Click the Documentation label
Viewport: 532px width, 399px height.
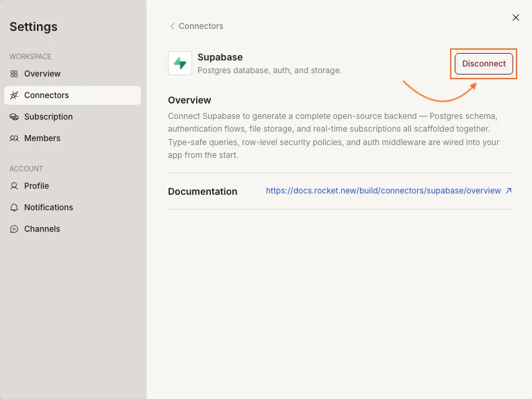pos(203,191)
